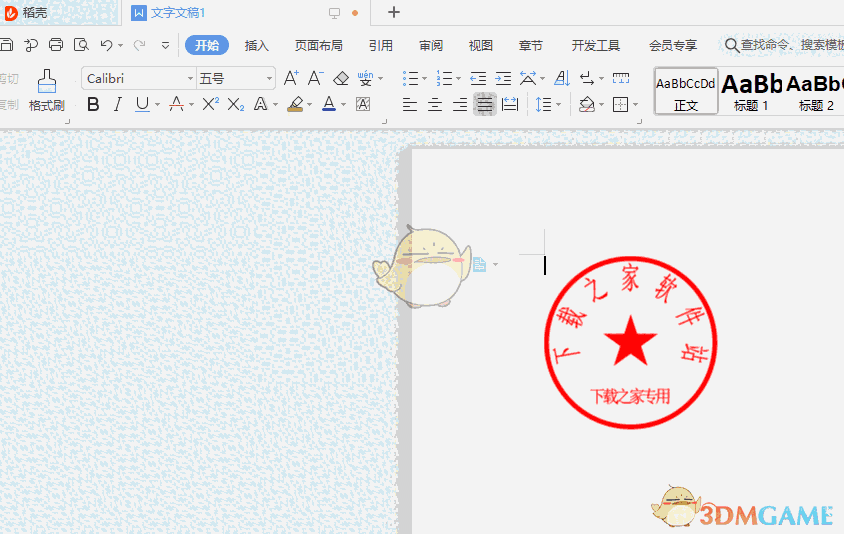Viewport: 844px width, 534px height.
Task: Apply the 标题 2 heading style
Action: [x=815, y=91]
